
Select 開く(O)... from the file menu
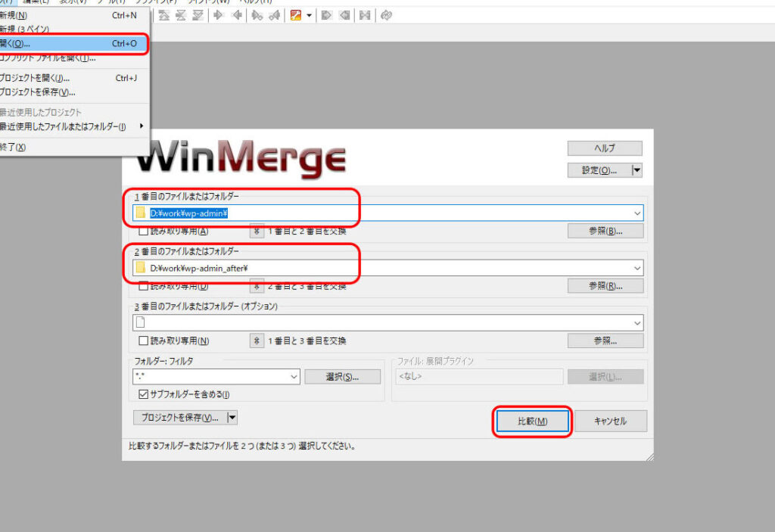(68, 44)
